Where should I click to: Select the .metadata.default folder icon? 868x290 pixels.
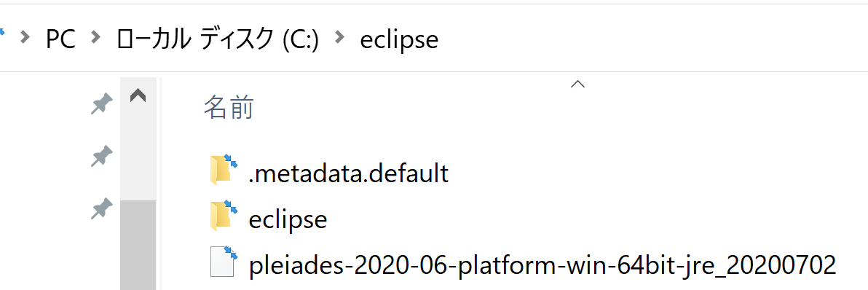point(224,170)
